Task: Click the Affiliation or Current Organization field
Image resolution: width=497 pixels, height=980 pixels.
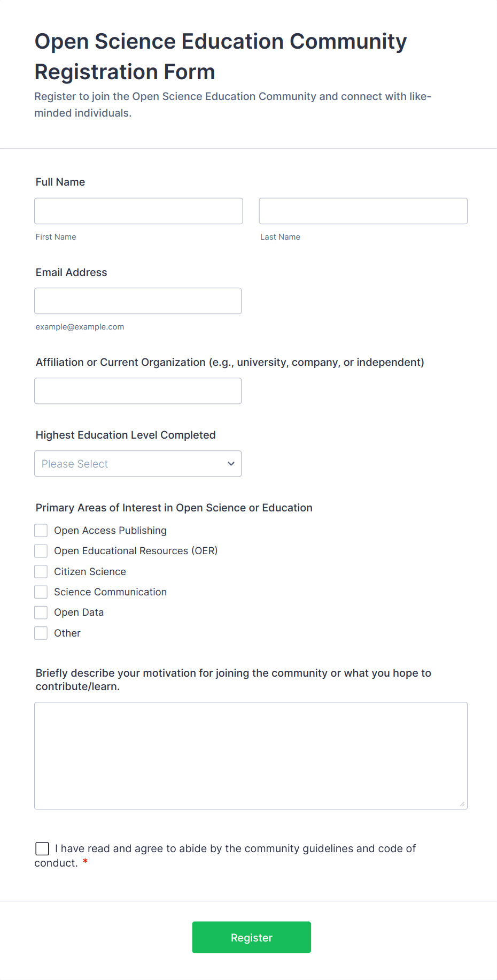Action: [x=138, y=391]
